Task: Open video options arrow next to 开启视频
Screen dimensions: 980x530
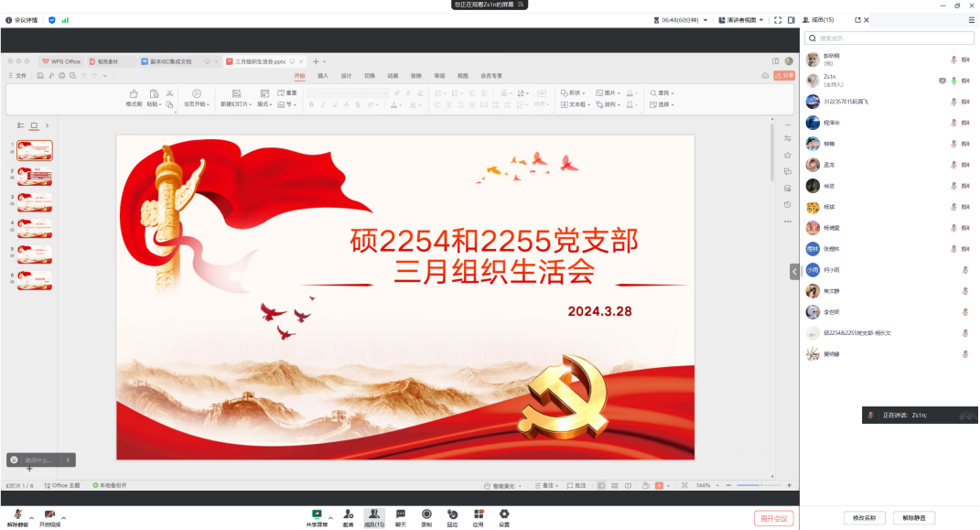Action: [x=64, y=518]
